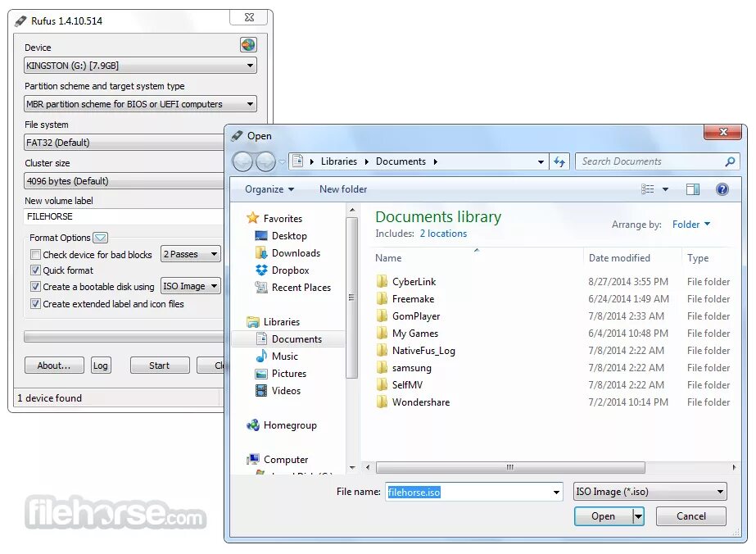Image resolution: width=756 pixels, height=554 pixels.
Task: Click the search magnifier icon
Action: 730,161
